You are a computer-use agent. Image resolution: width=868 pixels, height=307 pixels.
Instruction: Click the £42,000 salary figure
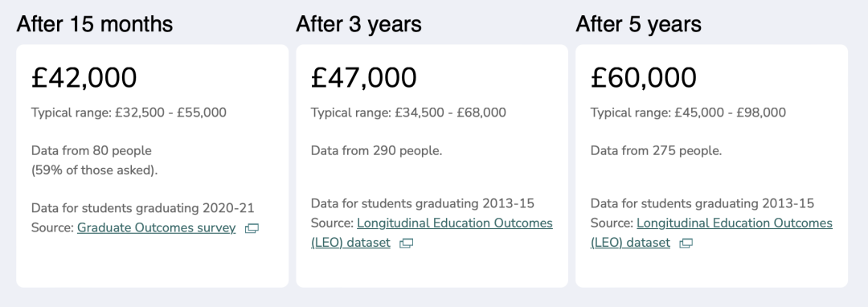(x=84, y=77)
